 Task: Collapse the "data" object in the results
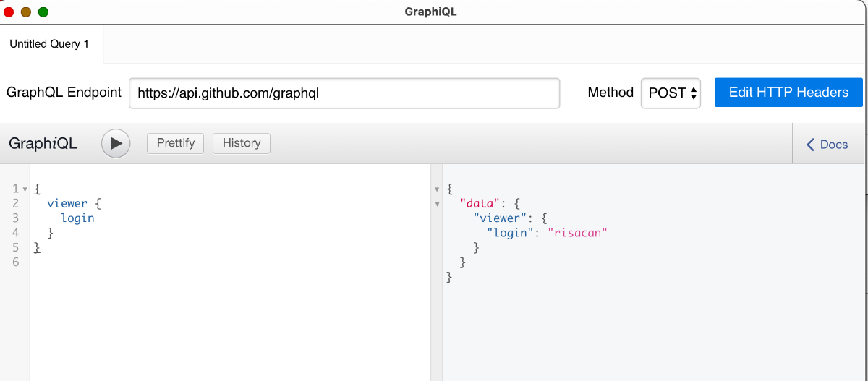pos(436,204)
